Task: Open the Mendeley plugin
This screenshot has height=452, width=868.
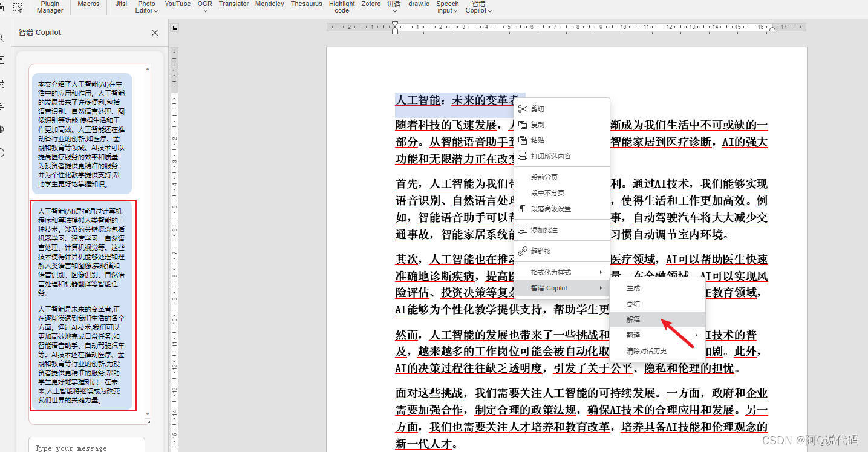Action: click(269, 4)
